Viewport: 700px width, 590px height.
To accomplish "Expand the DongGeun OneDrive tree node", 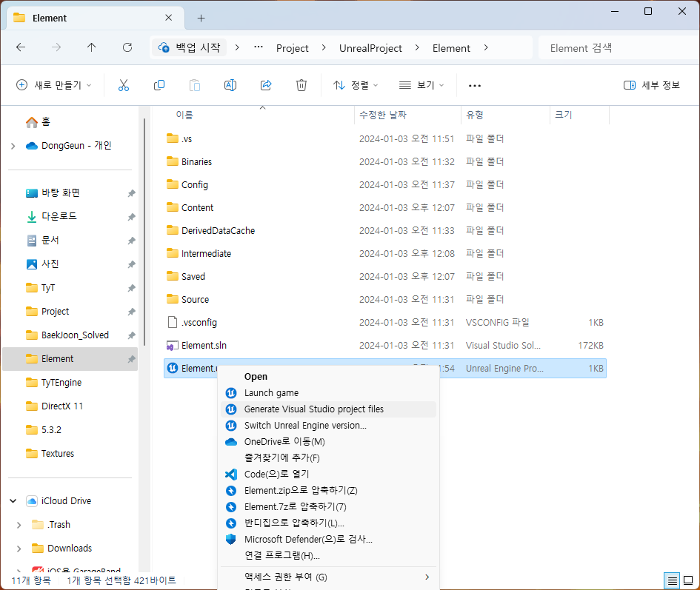I will pos(13,146).
